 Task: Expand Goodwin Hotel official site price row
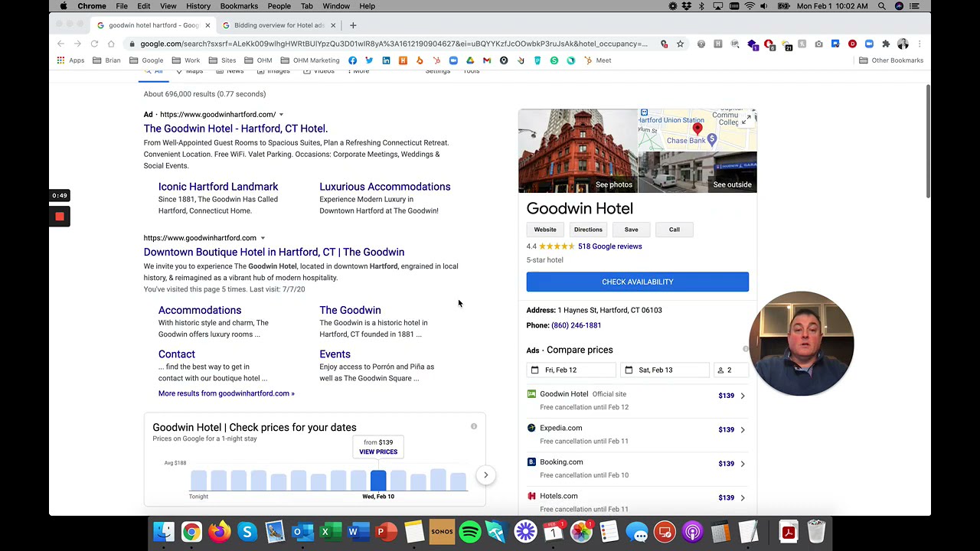click(x=637, y=400)
